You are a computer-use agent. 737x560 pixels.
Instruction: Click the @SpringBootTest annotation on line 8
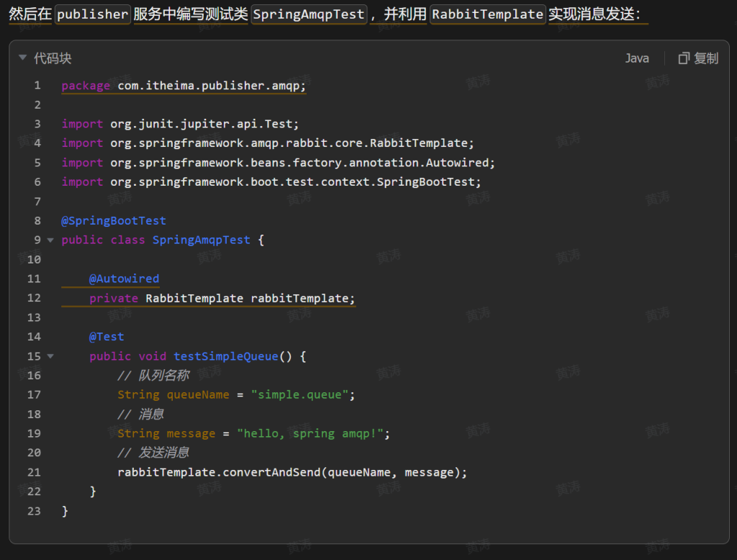pos(114,220)
